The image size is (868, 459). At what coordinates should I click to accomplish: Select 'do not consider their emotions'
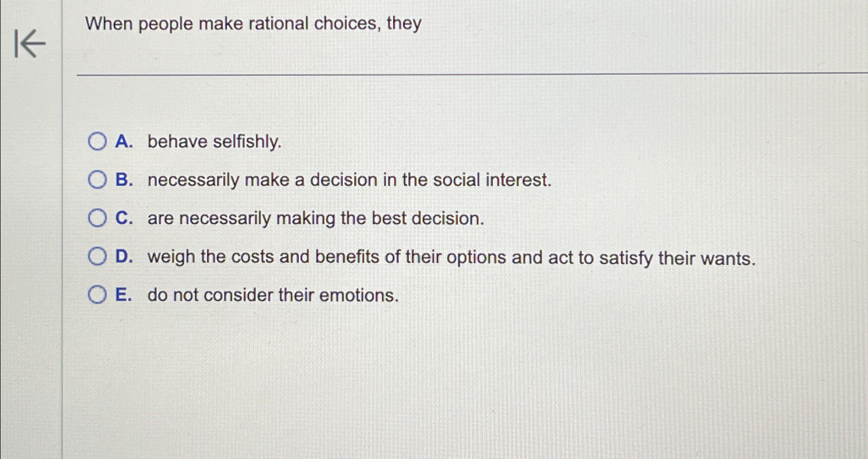[272, 295]
